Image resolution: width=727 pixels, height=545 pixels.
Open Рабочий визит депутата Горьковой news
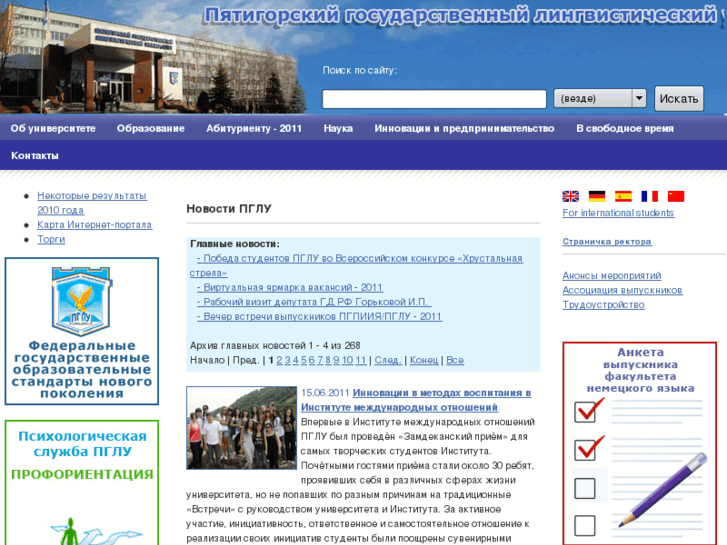[x=314, y=302]
